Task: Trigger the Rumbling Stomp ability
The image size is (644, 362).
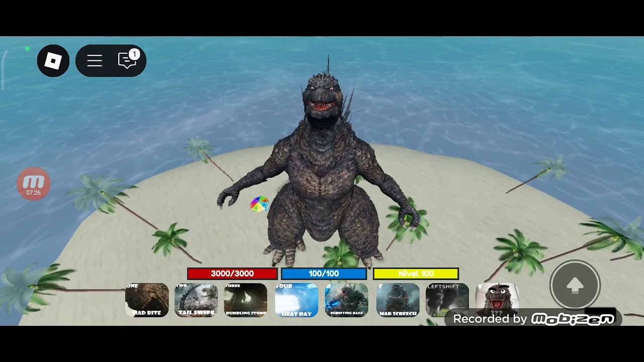Action: tap(246, 300)
